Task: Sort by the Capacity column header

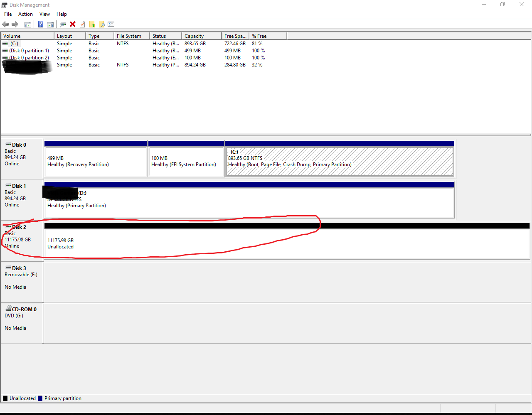Action: pyautogui.click(x=202, y=36)
